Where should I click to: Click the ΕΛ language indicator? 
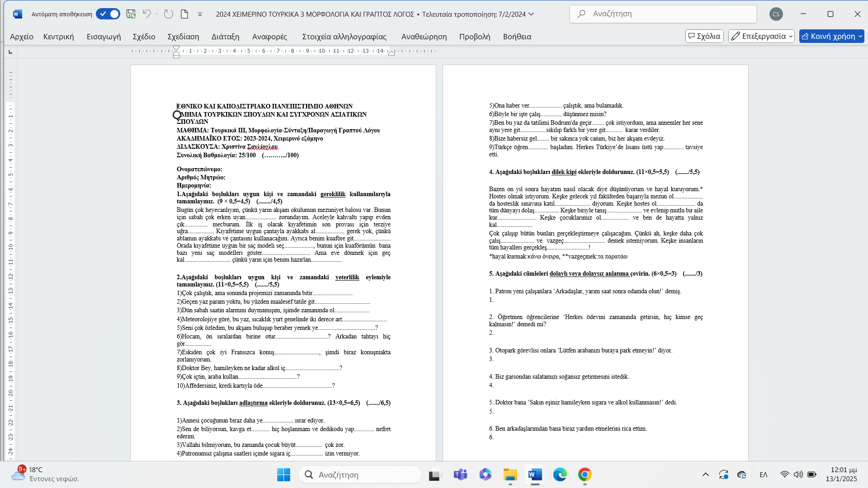[x=764, y=474]
